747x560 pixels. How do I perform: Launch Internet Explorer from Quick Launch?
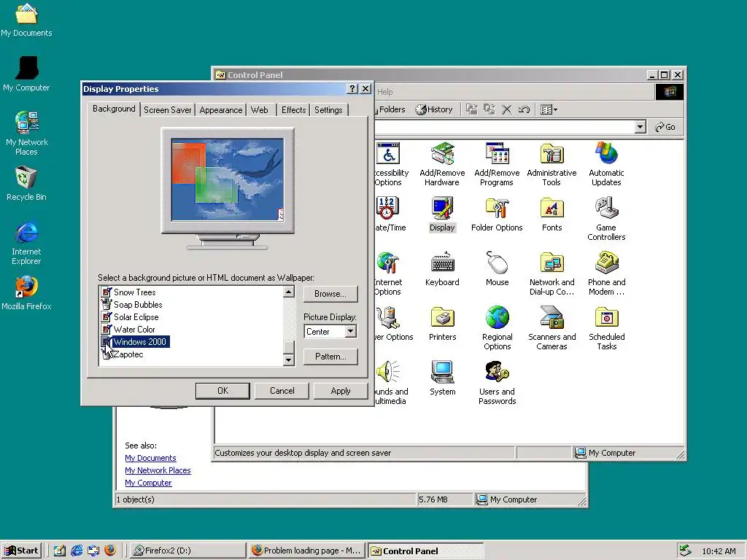click(76, 551)
